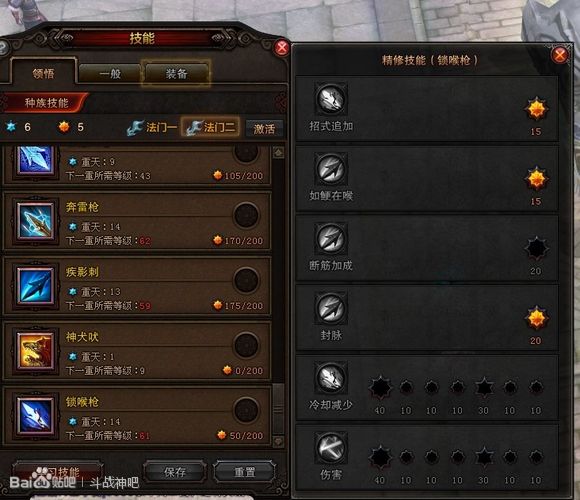The image size is (580, 500).
Task: Click the 招式追加 refinement icon
Action: [x=331, y=99]
